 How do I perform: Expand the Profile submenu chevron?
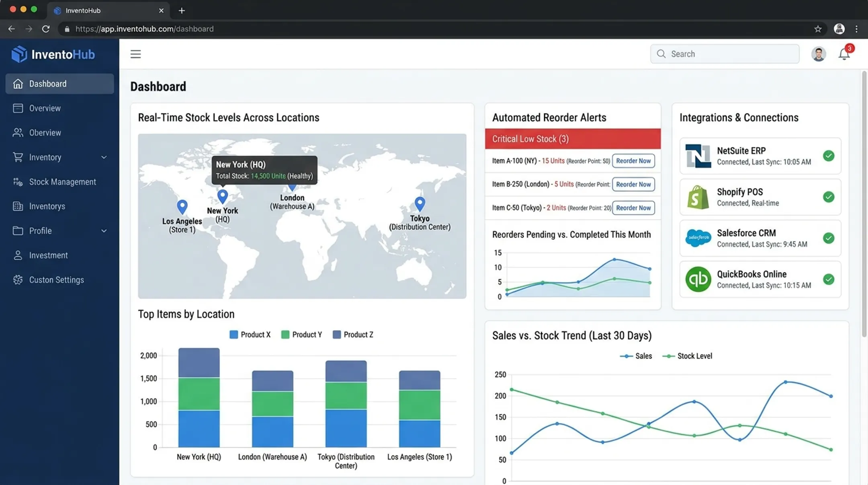click(x=104, y=231)
